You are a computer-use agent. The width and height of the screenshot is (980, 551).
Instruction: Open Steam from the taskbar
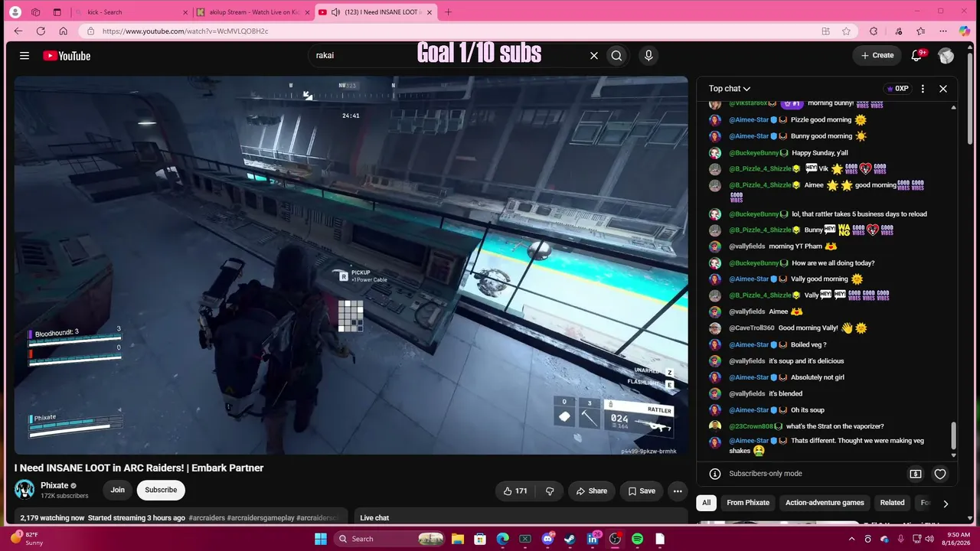click(570, 539)
